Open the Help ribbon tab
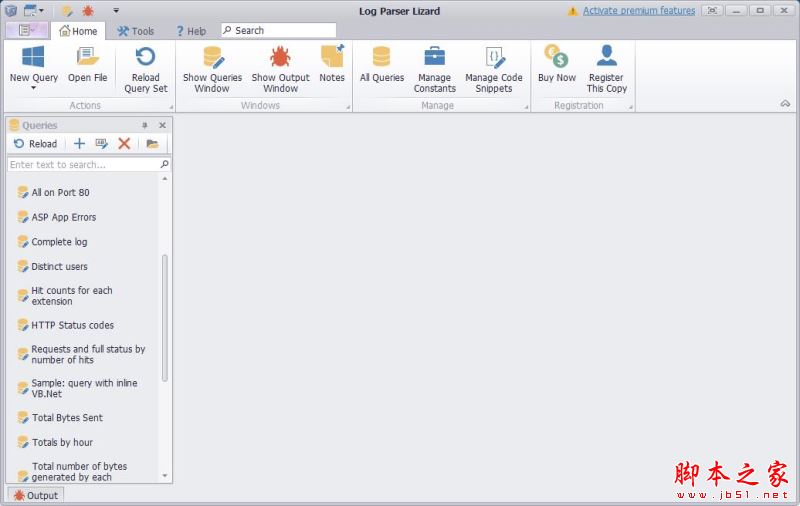This screenshot has width=800, height=506. pos(191,31)
